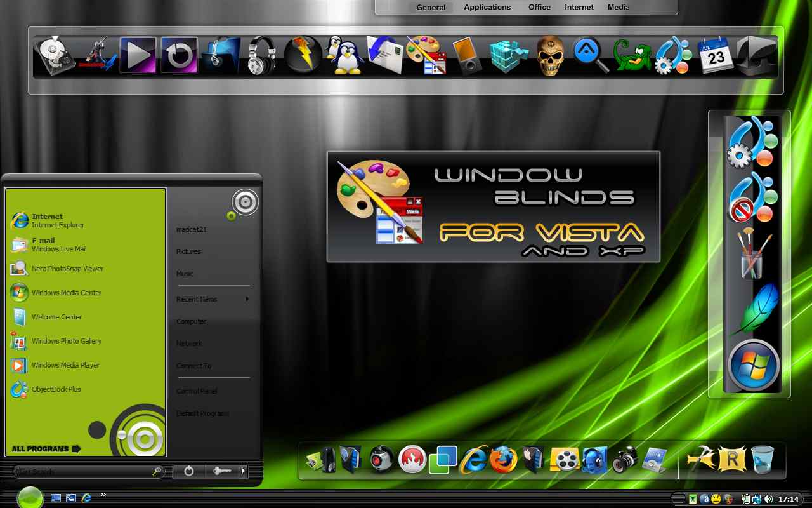812x508 pixels.
Task: Open the orange portable media player icon
Action: pyautogui.click(x=468, y=56)
